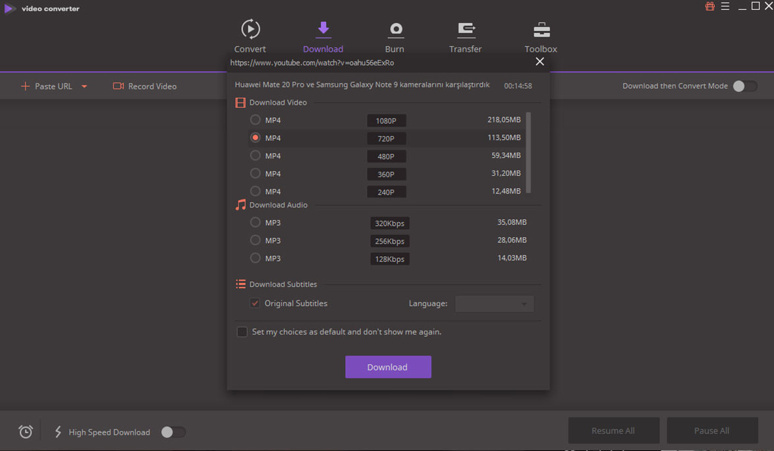This screenshot has width=774, height=451.
Task: Click the 12,48MB file size
Action: click(506, 191)
